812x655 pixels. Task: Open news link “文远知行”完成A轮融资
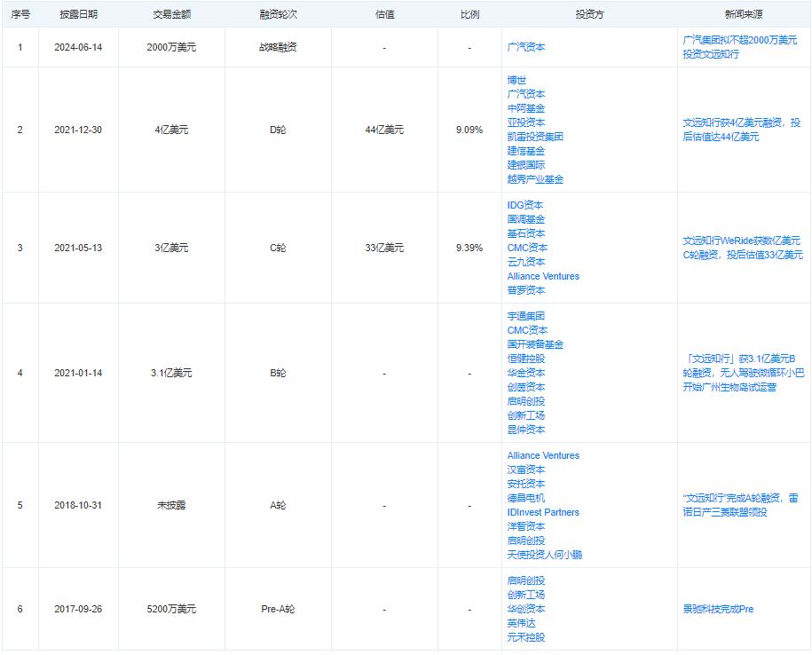740,505
